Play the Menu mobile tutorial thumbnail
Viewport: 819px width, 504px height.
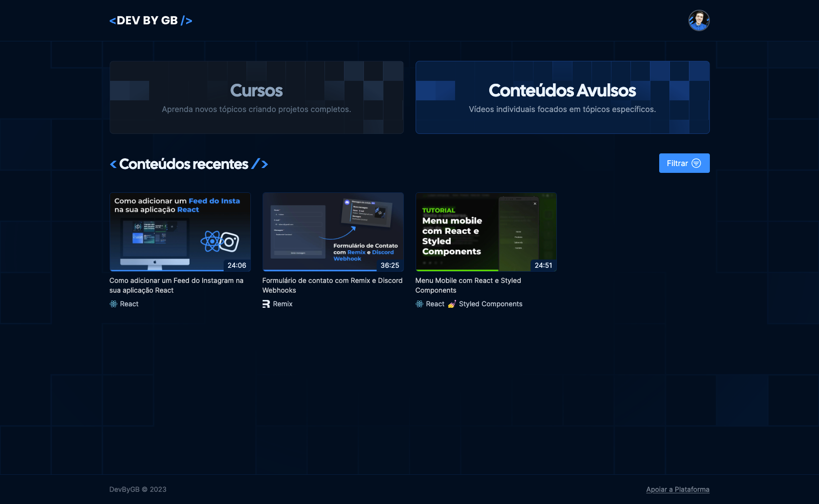(486, 231)
